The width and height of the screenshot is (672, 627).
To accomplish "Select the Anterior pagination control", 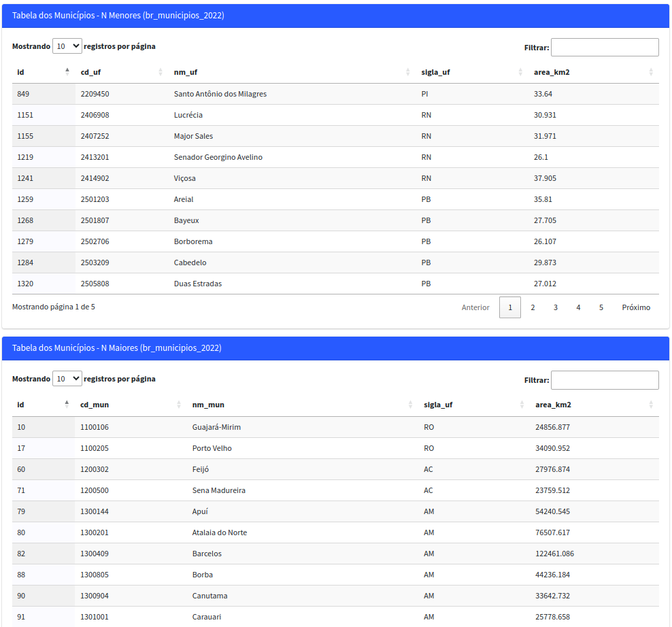I will [475, 307].
